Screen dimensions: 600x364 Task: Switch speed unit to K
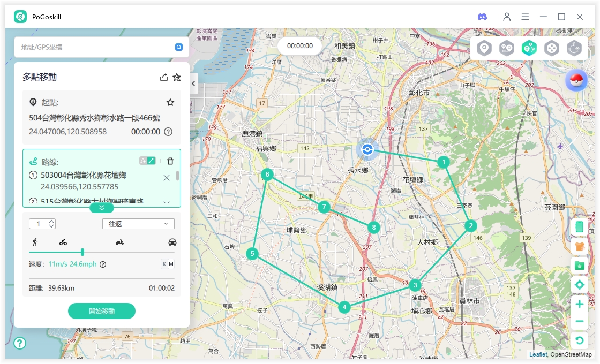click(x=164, y=264)
